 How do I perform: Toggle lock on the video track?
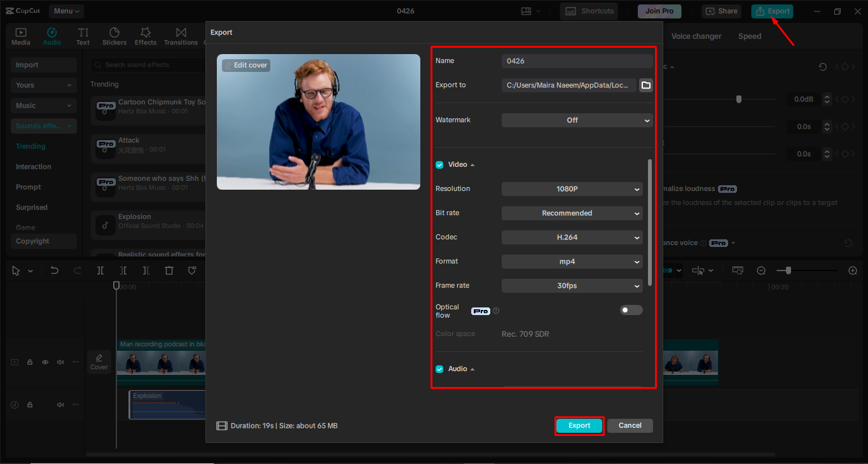[30, 362]
